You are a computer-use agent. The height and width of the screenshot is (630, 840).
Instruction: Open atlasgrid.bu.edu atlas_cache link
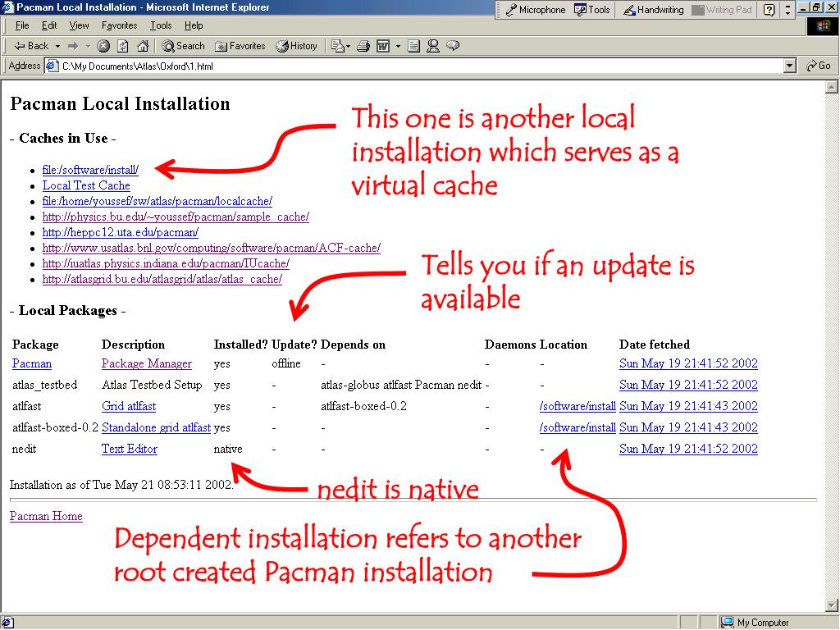[x=162, y=279]
